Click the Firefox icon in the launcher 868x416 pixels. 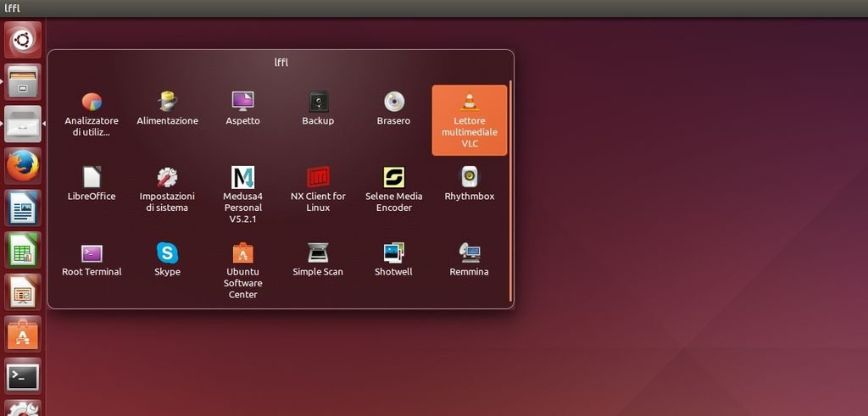[x=23, y=166]
